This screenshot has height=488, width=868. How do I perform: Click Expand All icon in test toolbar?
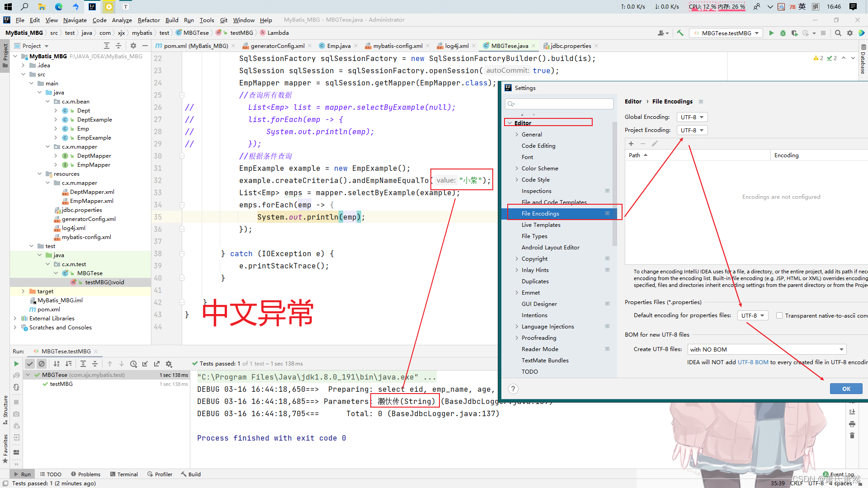tap(83, 364)
